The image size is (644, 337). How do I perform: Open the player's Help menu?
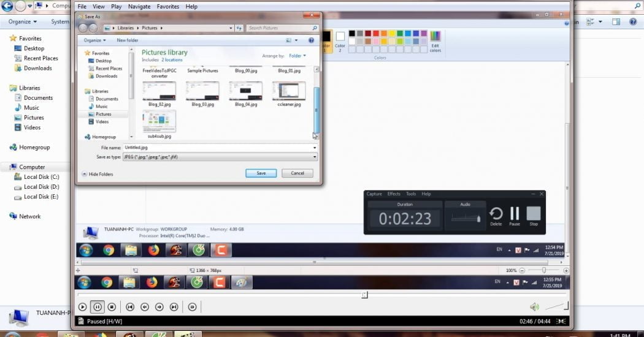pyautogui.click(x=191, y=7)
